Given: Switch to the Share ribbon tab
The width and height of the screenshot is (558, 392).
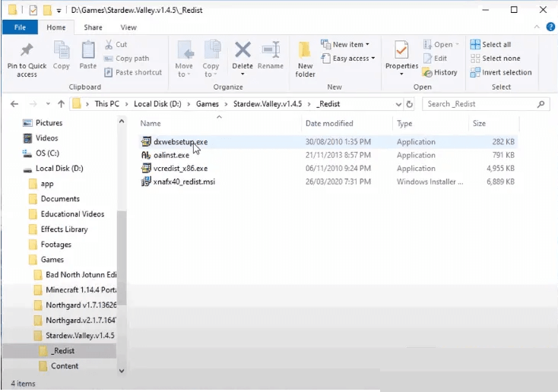Looking at the screenshot, I should click(93, 27).
